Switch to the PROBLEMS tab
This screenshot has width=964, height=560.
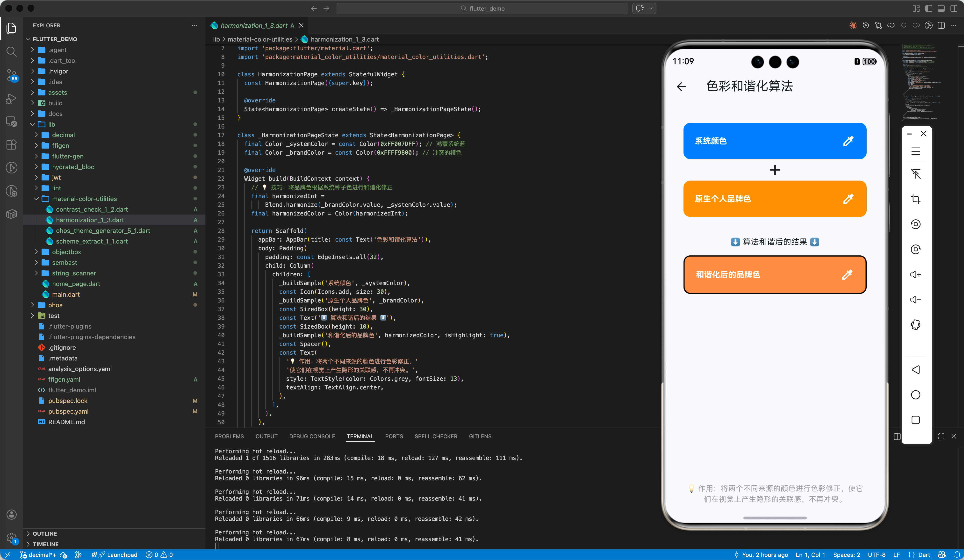tap(229, 436)
